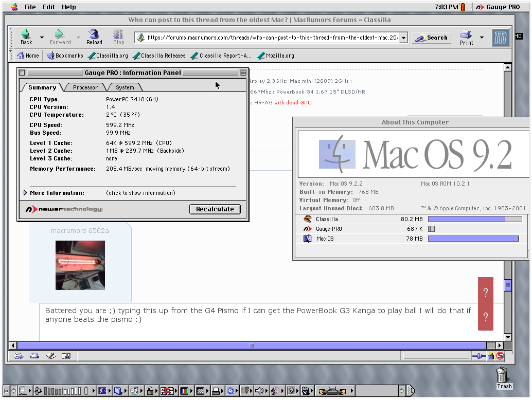Viewport: 532px width, 400px height.
Task: Collapse the navigation toolbar via its grippy
Action: point(11,38)
